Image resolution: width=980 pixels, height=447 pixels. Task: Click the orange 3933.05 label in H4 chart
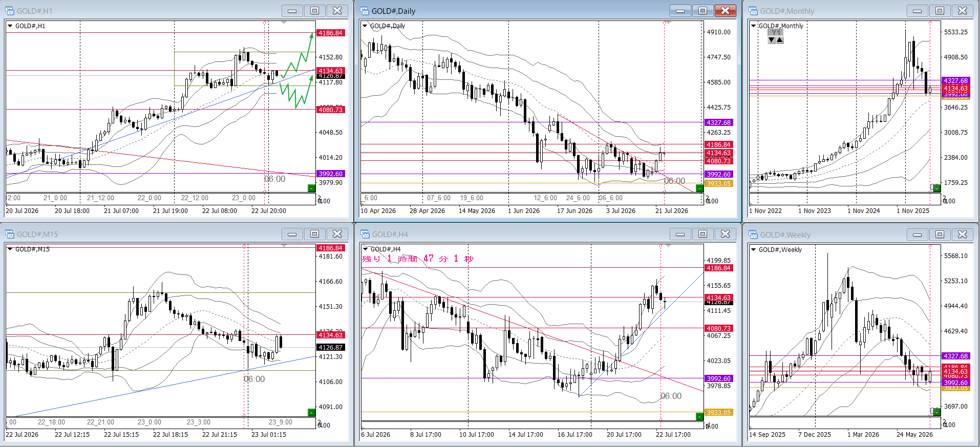(x=719, y=412)
